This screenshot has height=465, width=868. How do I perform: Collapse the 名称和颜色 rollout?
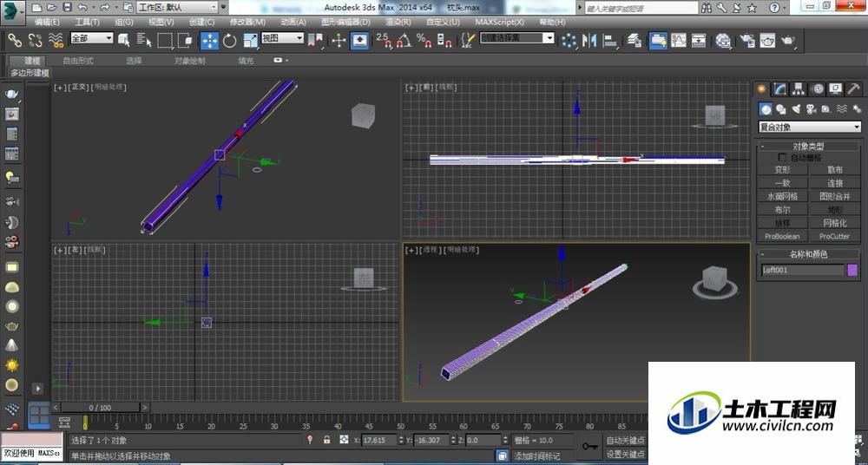(x=809, y=254)
